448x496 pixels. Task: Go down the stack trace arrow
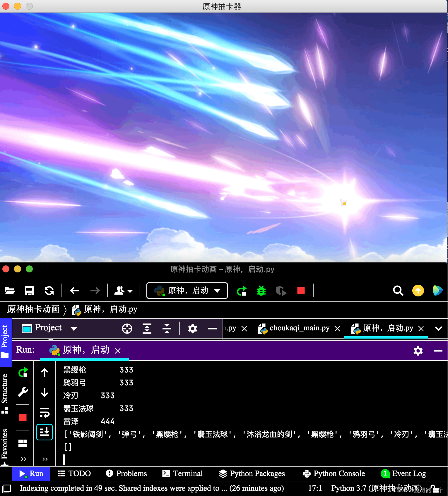click(45, 392)
